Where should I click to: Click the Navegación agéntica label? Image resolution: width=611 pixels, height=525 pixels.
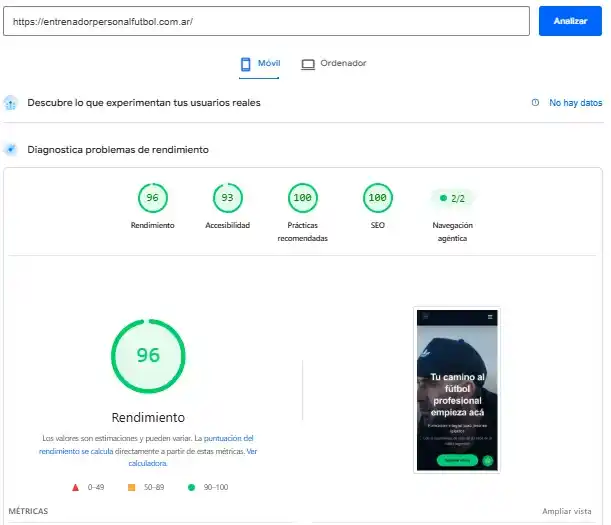(x=452, y=232)
